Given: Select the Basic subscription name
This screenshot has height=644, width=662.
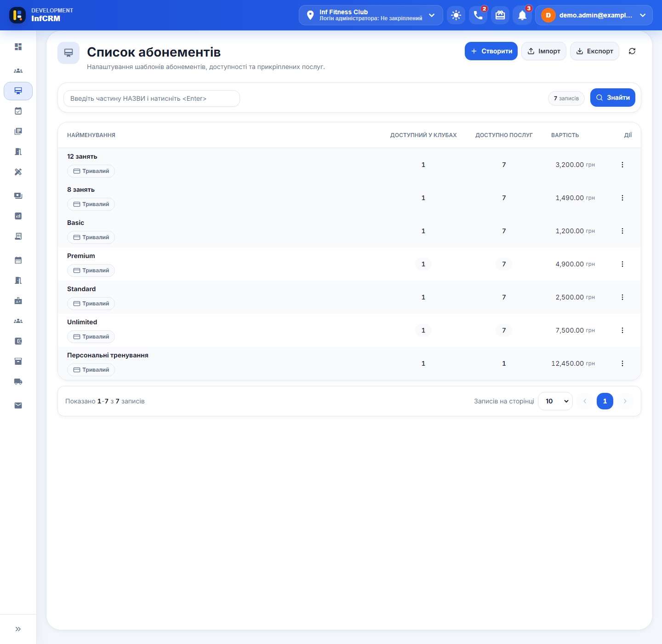Looking at the screenshot, I should click(x=76, y=223).
